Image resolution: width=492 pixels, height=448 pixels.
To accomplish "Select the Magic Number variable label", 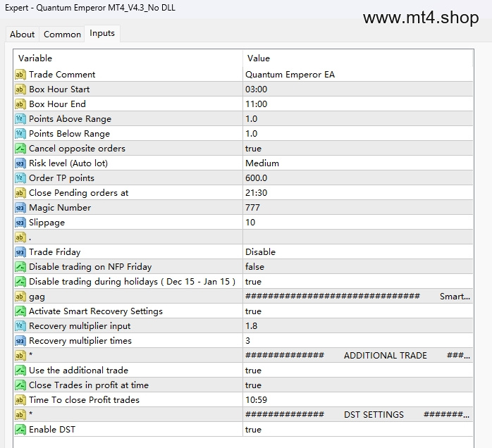I will click(60, 208).
